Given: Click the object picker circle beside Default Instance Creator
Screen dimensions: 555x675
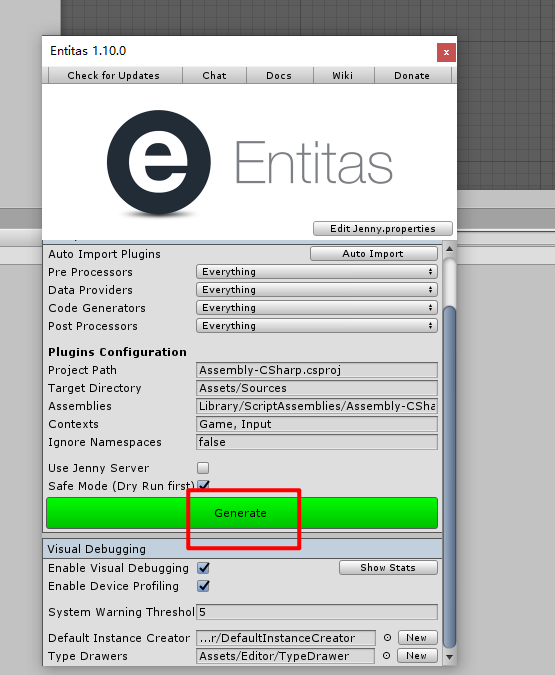Looking at the screenshot, I should click(388, 638).
